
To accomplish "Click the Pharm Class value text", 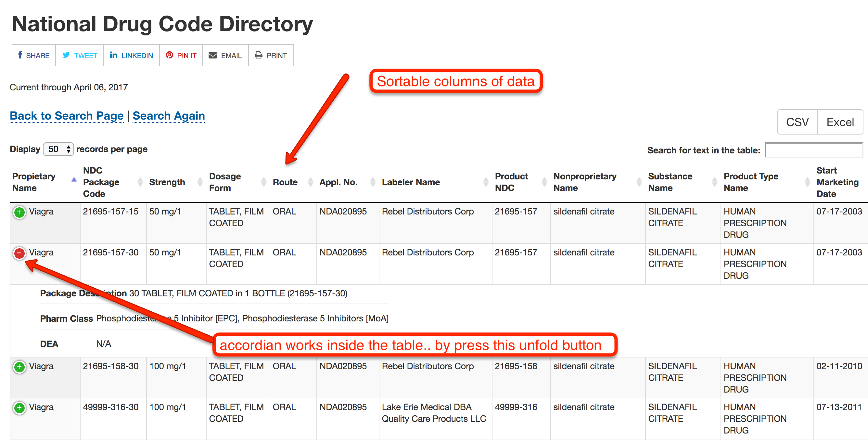I will click(242, 318).
